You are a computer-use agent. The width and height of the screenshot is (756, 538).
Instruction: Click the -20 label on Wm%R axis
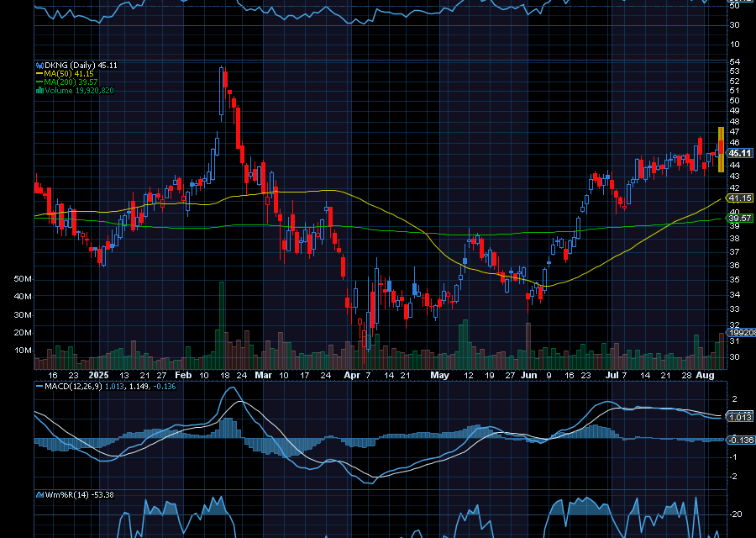pos(736,514)
